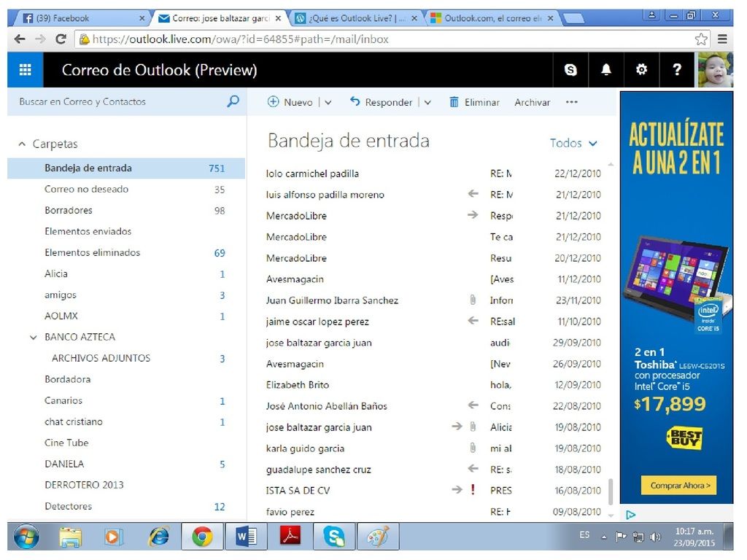Click the search magnifier icon
The height and width of the screenshot is (560, 747).
(233, 101)
